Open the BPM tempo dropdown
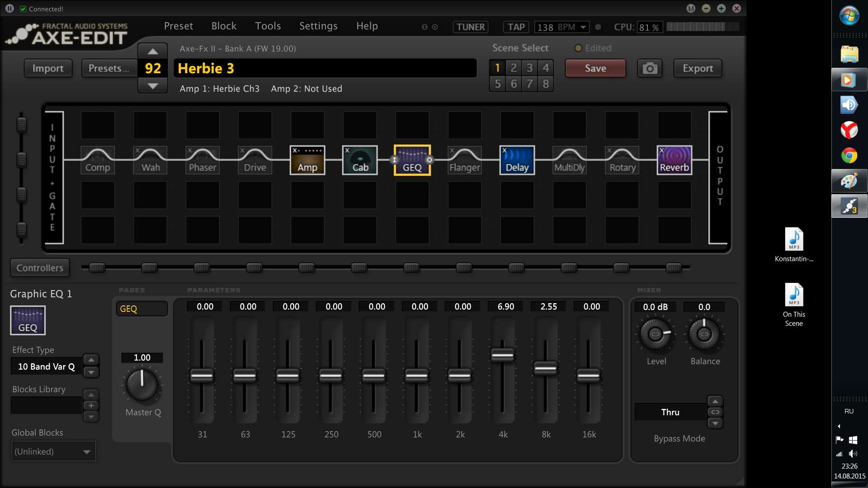The image size is (868, 488). [583, 27]
